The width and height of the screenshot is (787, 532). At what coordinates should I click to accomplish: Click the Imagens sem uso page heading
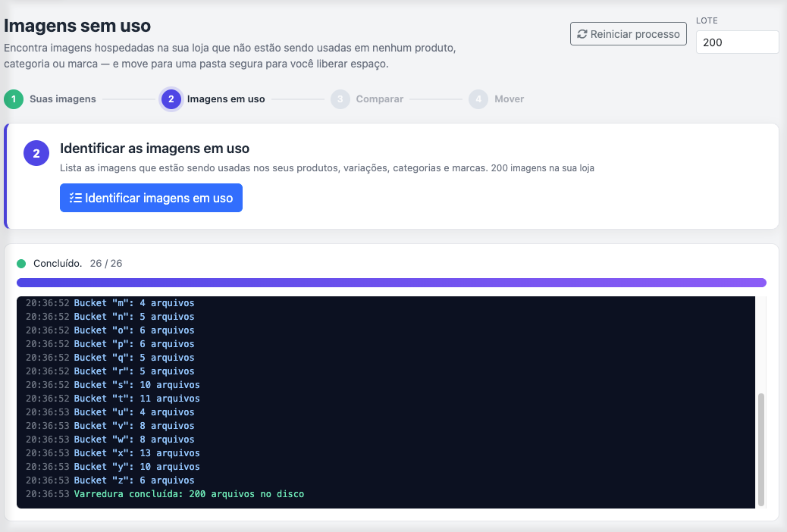(x=77, y=26)
